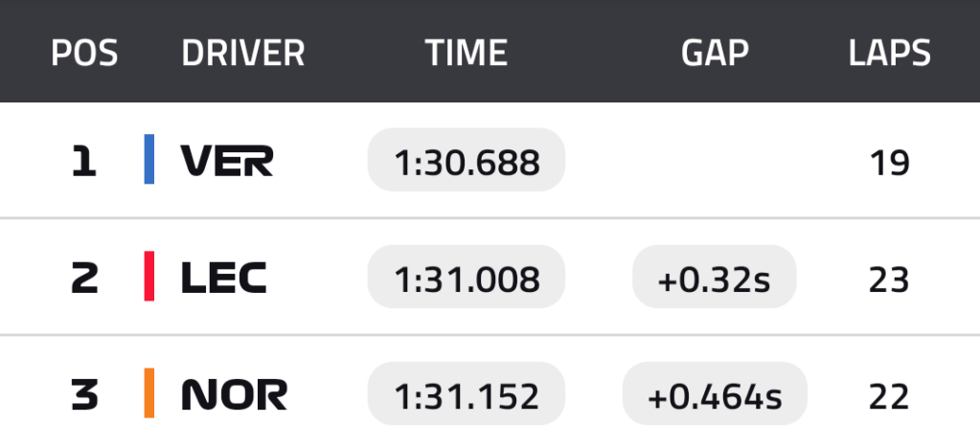The width and height of the screenshot is (980, 446).
Task: Select the LAPS column header
Action: pos(889,54)
